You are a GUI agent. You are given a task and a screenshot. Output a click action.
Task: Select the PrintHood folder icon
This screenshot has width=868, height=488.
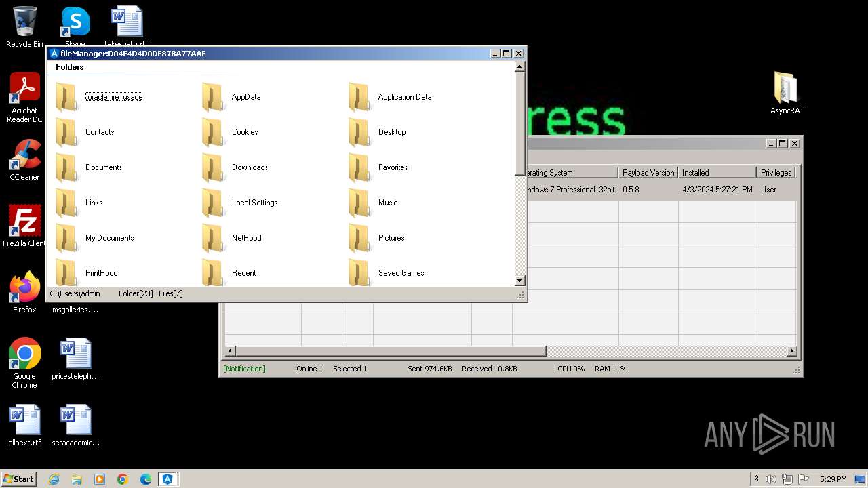point(66,272)
